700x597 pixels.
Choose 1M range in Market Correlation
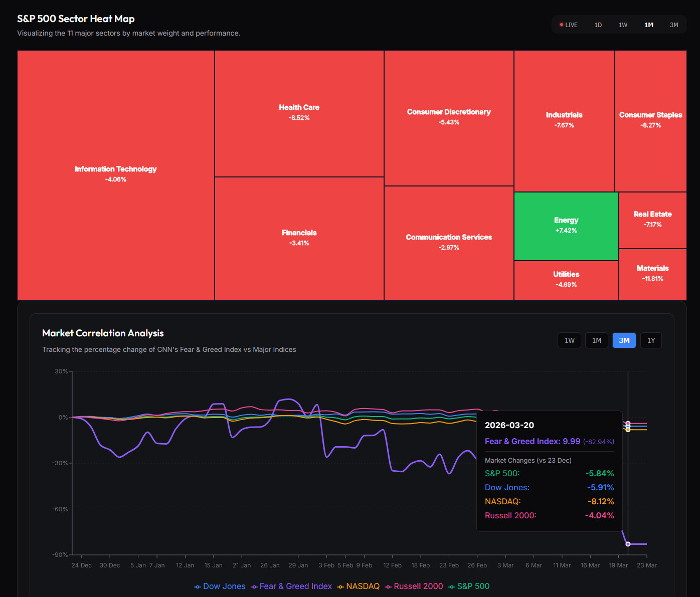(597, 340)
